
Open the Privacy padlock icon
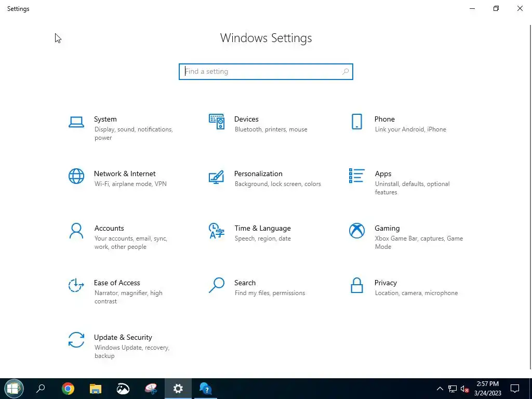point(356,285)
